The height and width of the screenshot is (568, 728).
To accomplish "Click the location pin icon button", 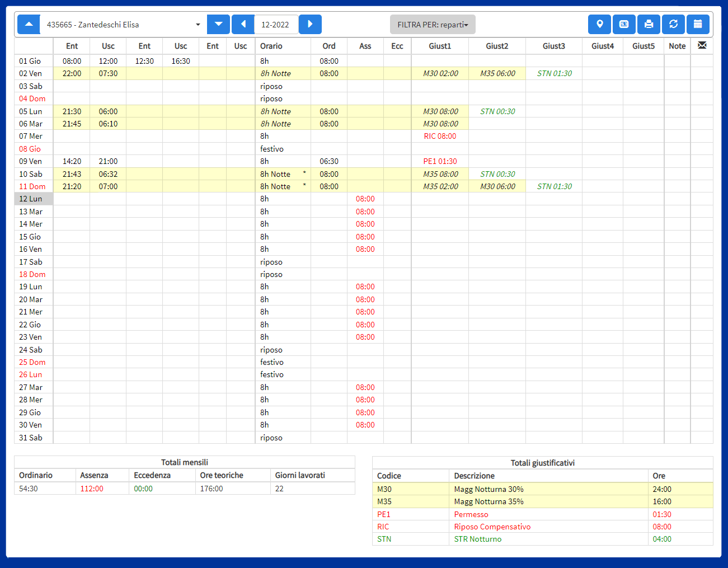I will (599, 25).
